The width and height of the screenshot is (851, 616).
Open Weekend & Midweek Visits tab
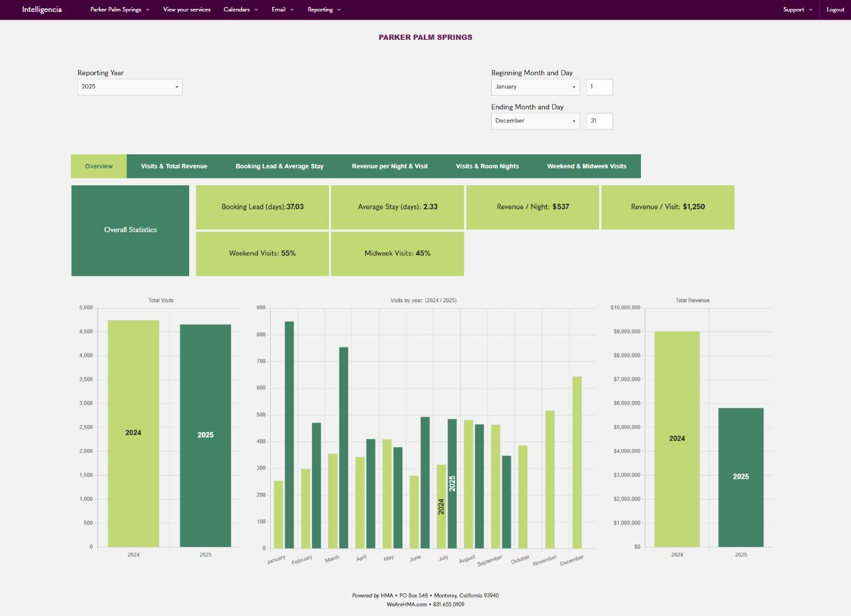coord(587,166)
